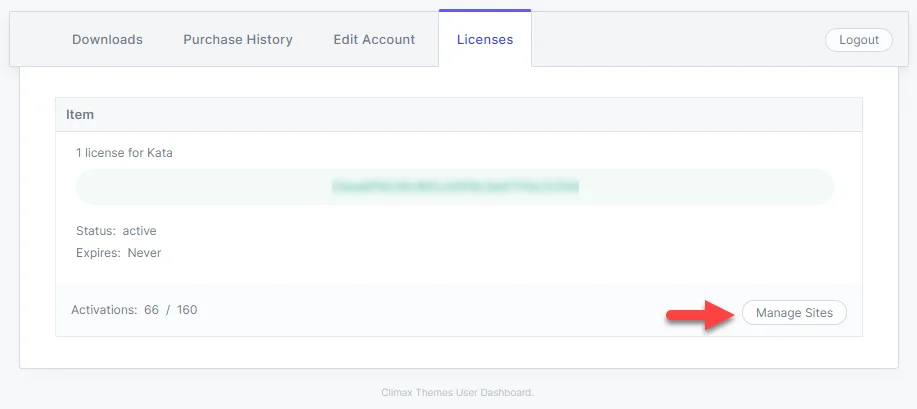Click the empty left area of the license key bar
The height and width of the screenshot is (409, 917).
[204, 187]
